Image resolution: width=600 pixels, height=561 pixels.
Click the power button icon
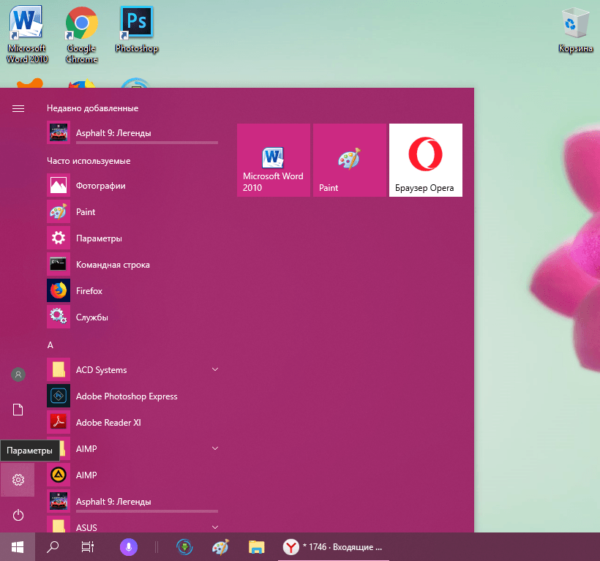[18, 515]
